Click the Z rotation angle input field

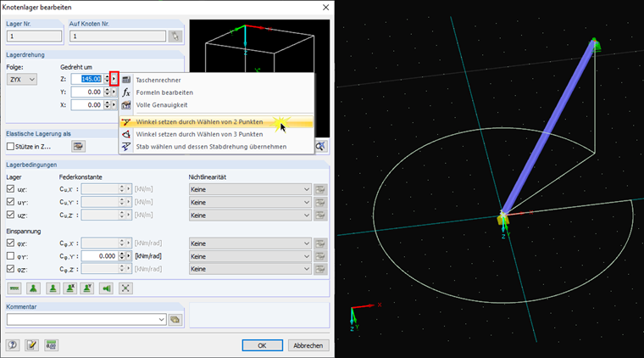[86, 79]
